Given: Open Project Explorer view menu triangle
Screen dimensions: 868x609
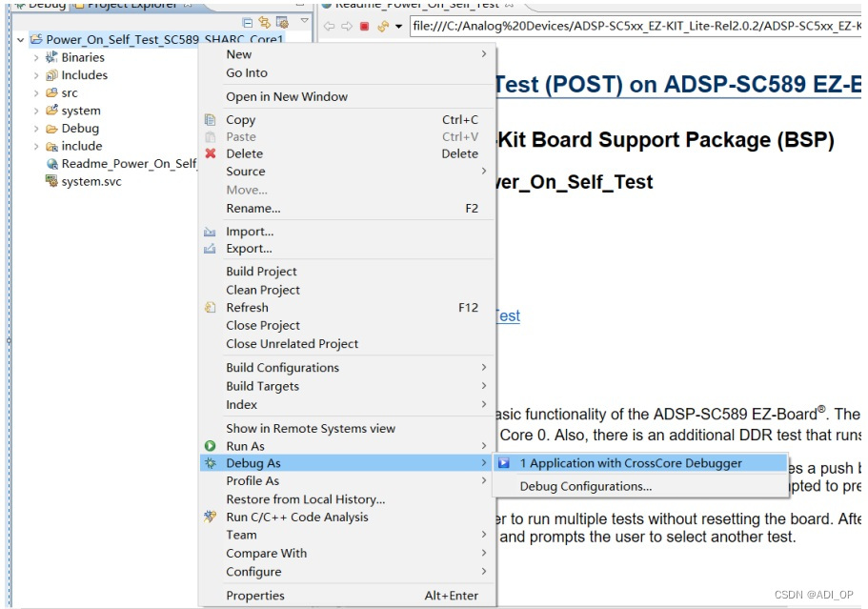Looking at the screenshot, I should tap(304, 21).
